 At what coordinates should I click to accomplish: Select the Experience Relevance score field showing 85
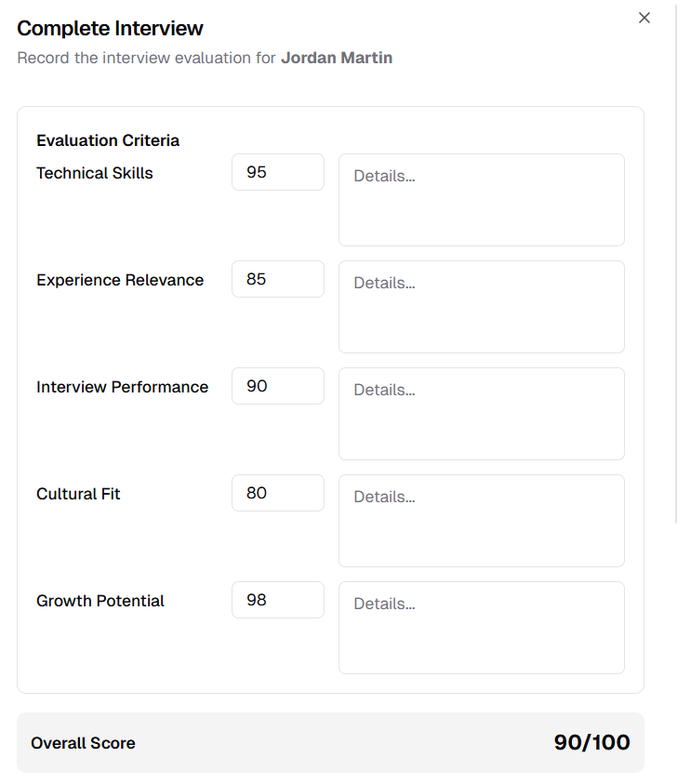click(277, 279)
